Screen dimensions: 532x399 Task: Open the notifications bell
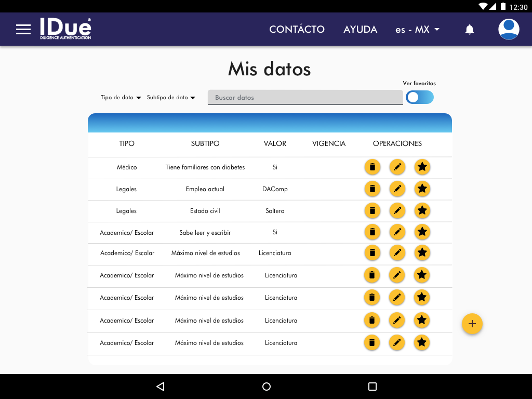coord(469,30)
